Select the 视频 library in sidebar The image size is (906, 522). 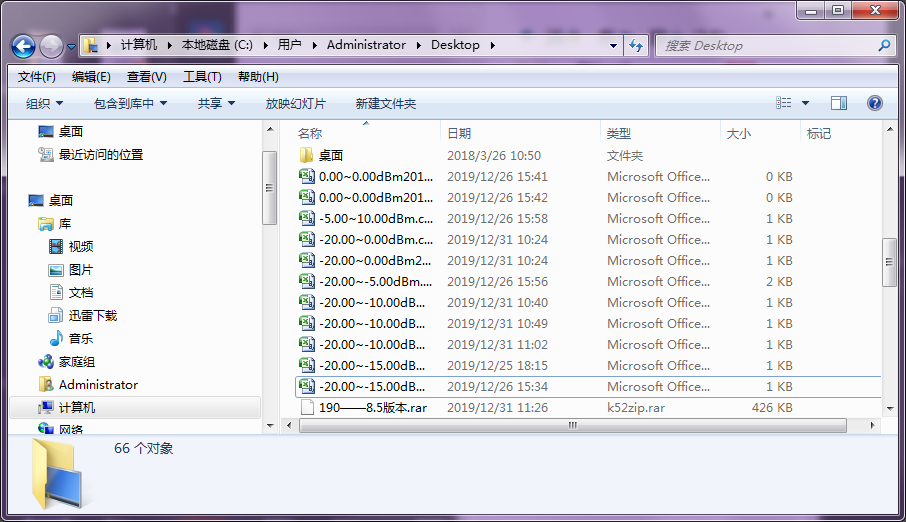pos(80,247)
